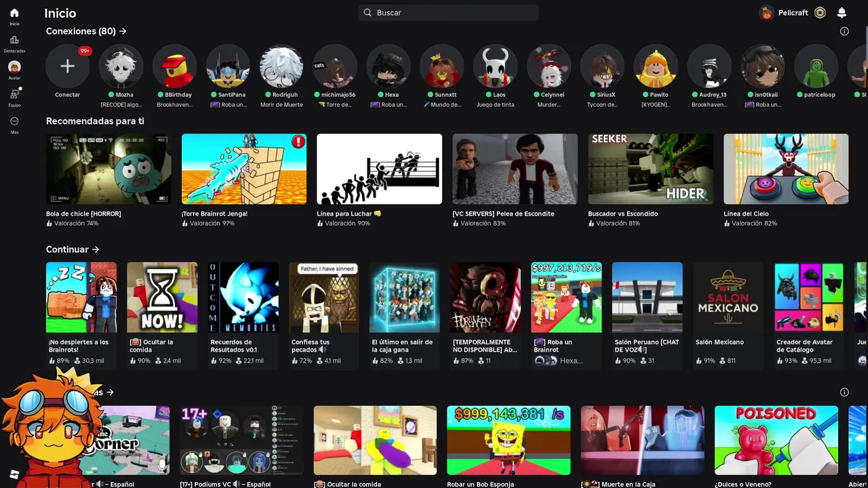Click the Conectar label under plus button
This screenshot has width=868, height=488.
click(67, 95)
